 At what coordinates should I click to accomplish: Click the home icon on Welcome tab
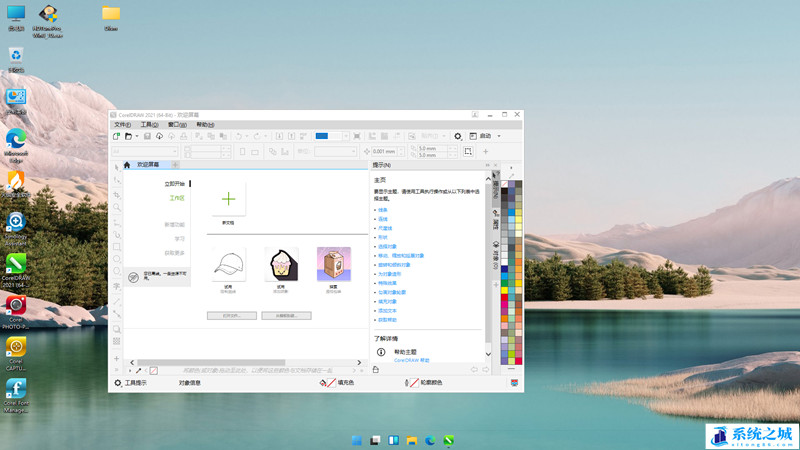click(126, 164)
